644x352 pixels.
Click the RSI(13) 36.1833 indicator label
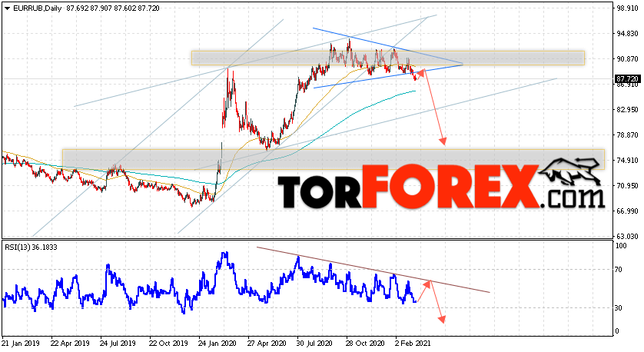tap(32, 247)
